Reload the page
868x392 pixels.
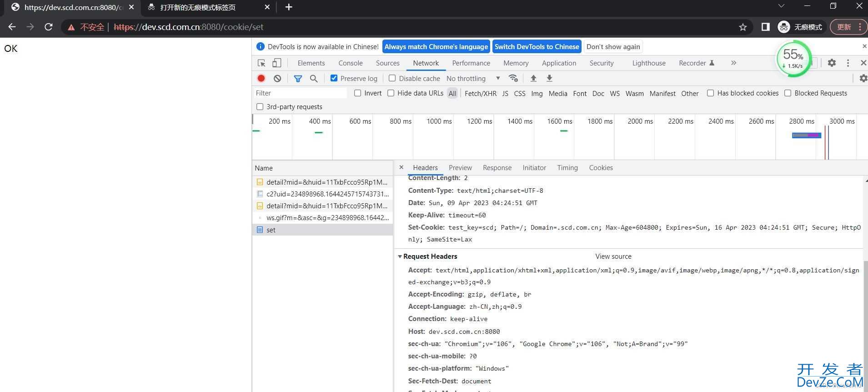[49, 27]
